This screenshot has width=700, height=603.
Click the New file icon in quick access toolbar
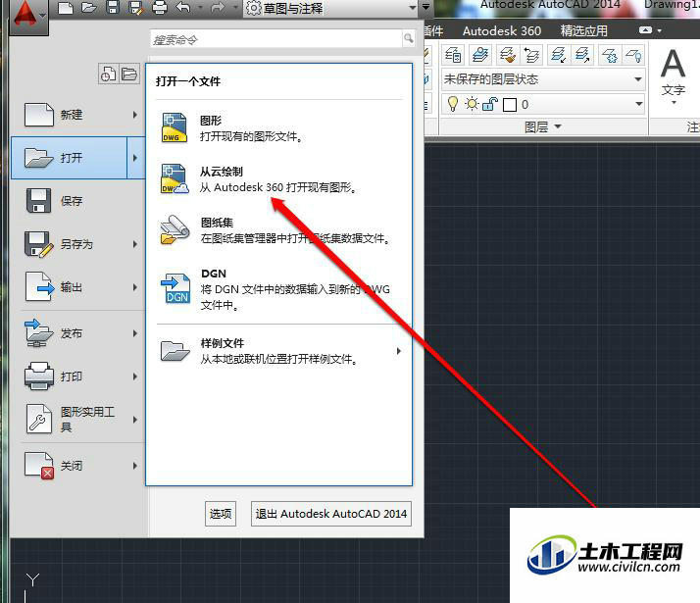tap(66, 8)
